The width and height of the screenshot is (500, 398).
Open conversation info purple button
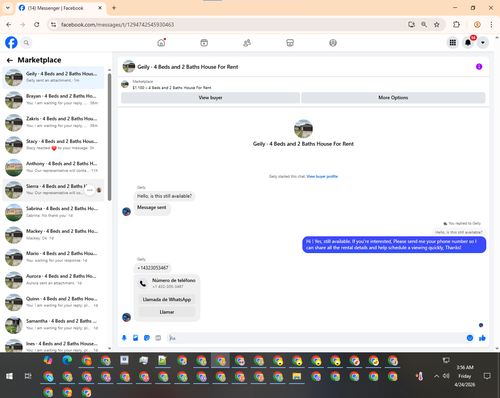(x=479, y=67)
